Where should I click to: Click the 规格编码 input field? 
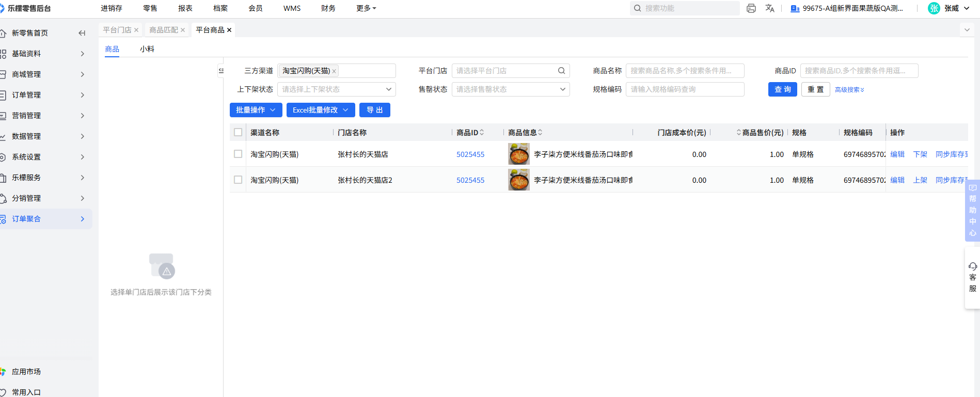pyautogui.click(x=685, y=89)
